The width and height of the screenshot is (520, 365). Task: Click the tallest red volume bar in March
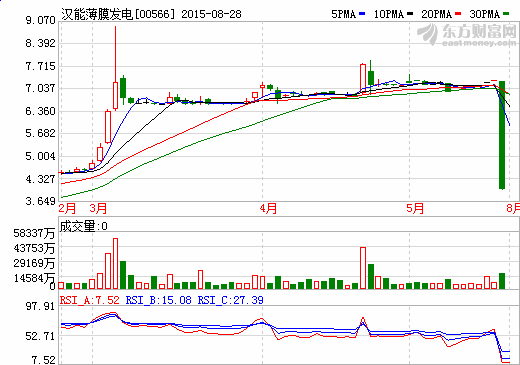coord(116,263)
